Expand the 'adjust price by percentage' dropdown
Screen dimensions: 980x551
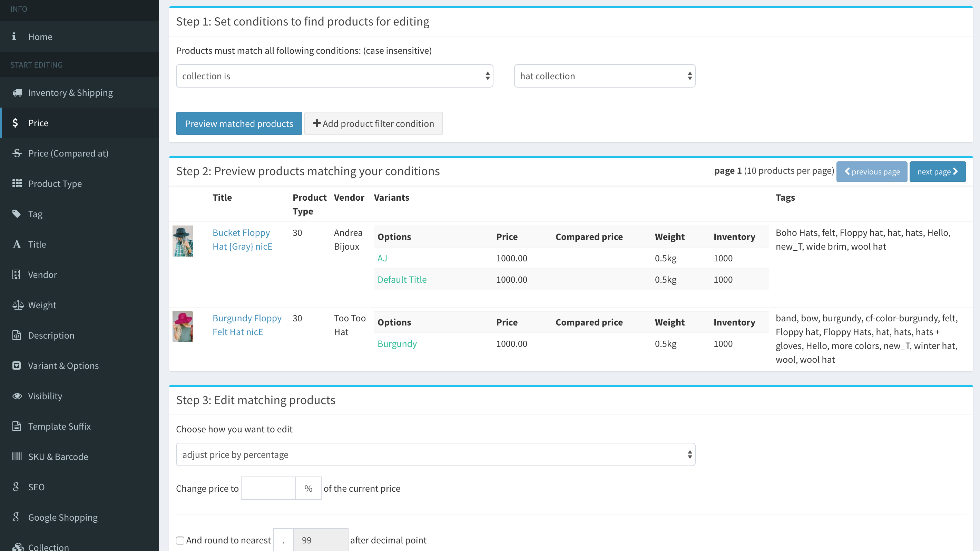pyautogui.click(x=435, y=454)
